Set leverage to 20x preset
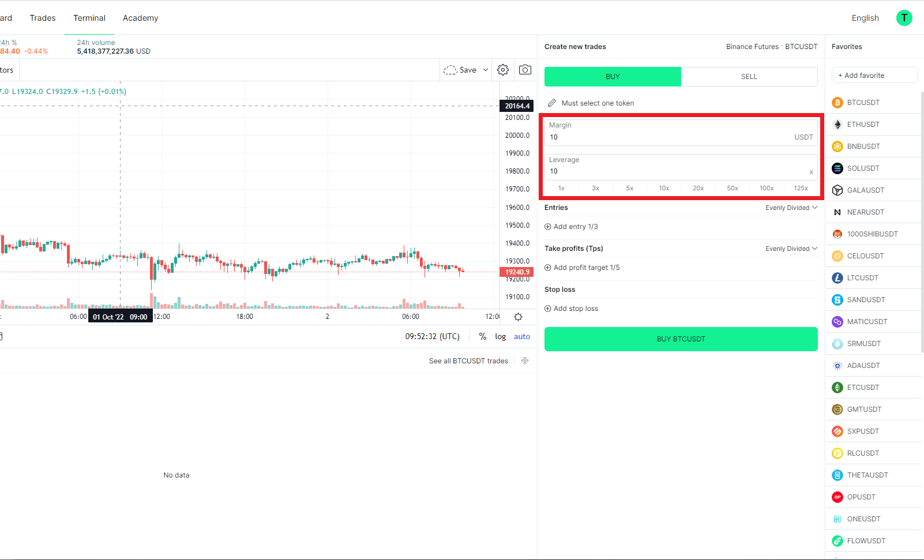The width and height of the screenshot is (924, 560). 698,188
